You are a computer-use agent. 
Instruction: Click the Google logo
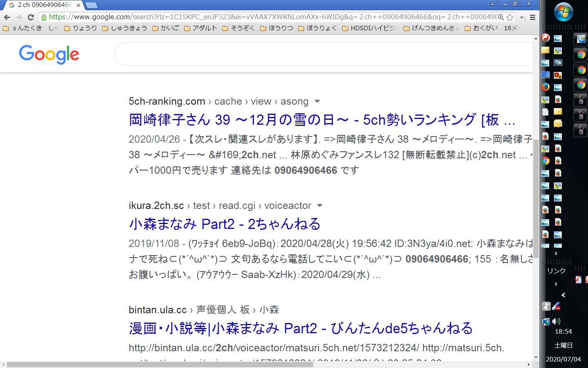[x=49, y=54]
